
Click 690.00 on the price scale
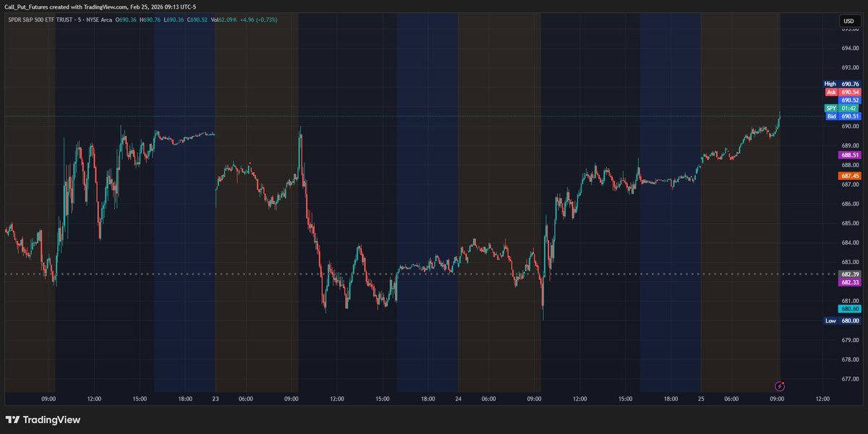click(x=850, y=127)
